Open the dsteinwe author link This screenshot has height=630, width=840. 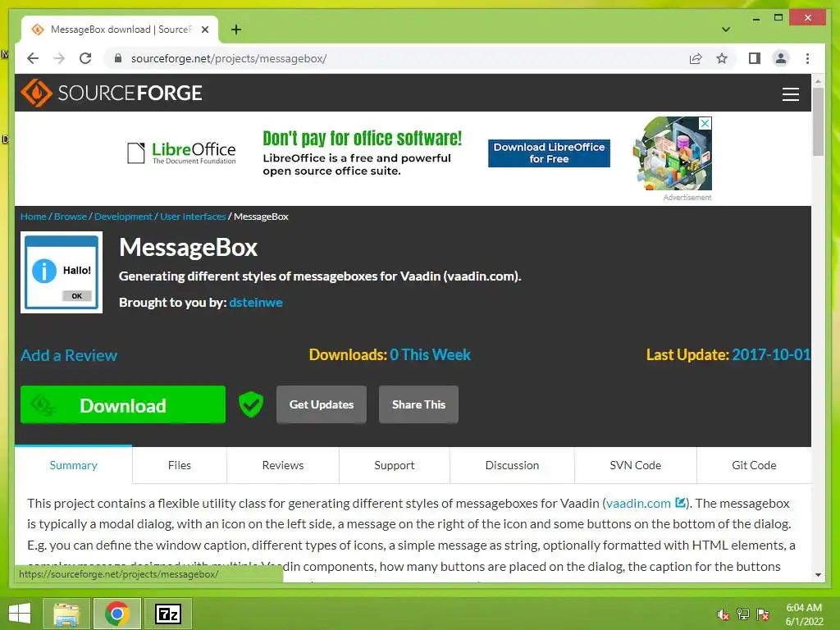256,302
